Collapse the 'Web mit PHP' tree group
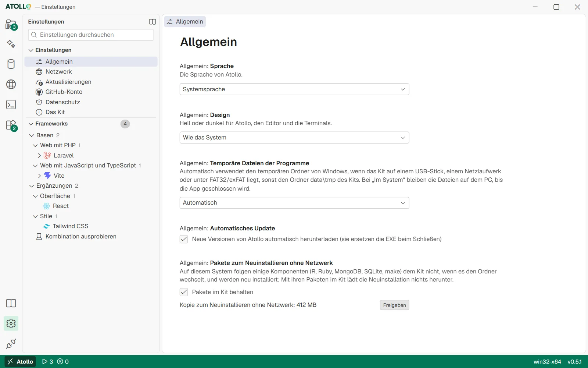This screenshot has width=588, height=368. [35, 145]
